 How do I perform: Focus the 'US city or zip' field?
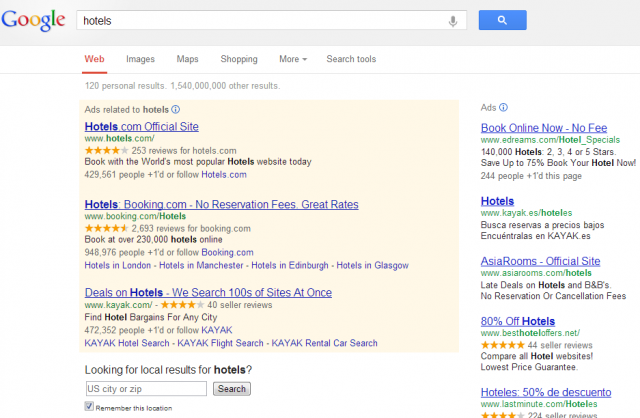[146, 389]
